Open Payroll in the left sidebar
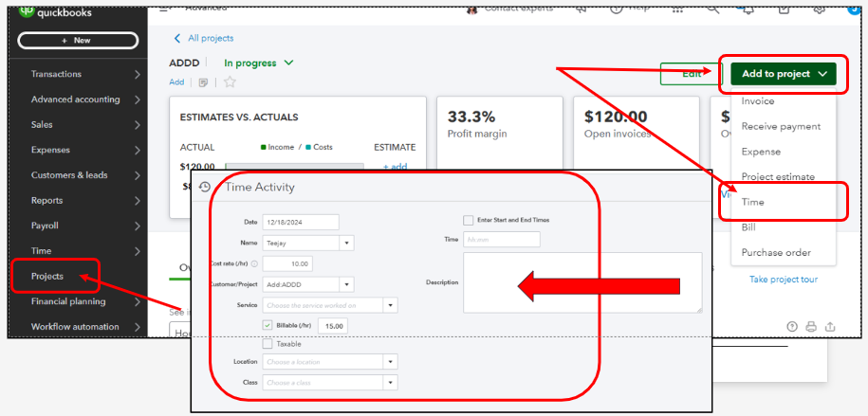This screenshot has width=868, height=416. [45, 226]
